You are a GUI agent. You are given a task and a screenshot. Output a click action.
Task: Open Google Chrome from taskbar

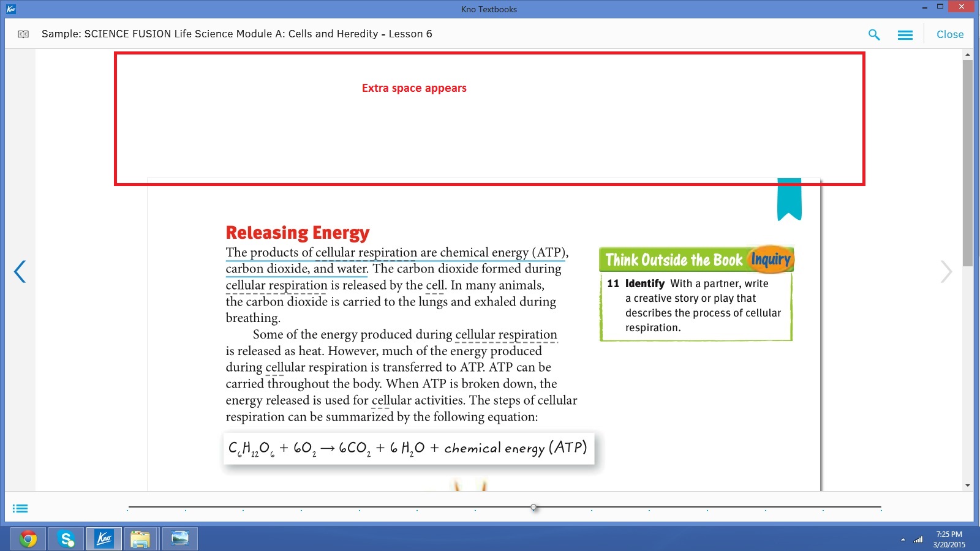point(28,539)
